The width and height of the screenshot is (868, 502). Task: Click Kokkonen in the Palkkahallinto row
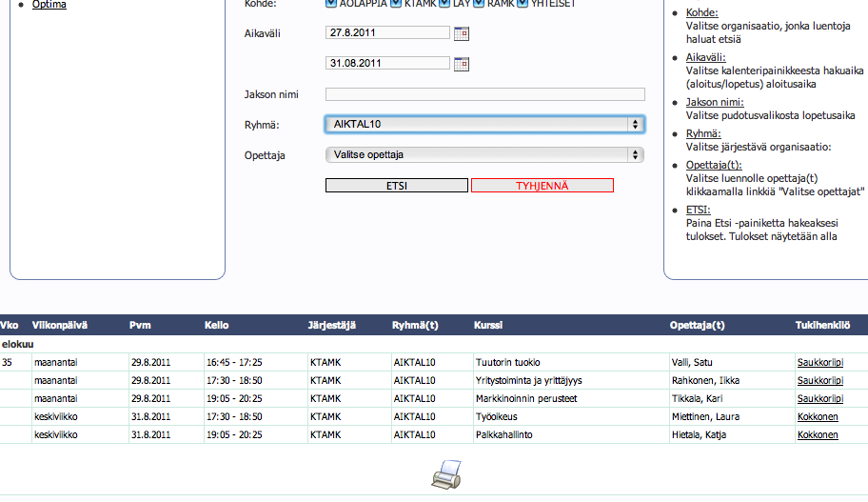tap(818, 435)
